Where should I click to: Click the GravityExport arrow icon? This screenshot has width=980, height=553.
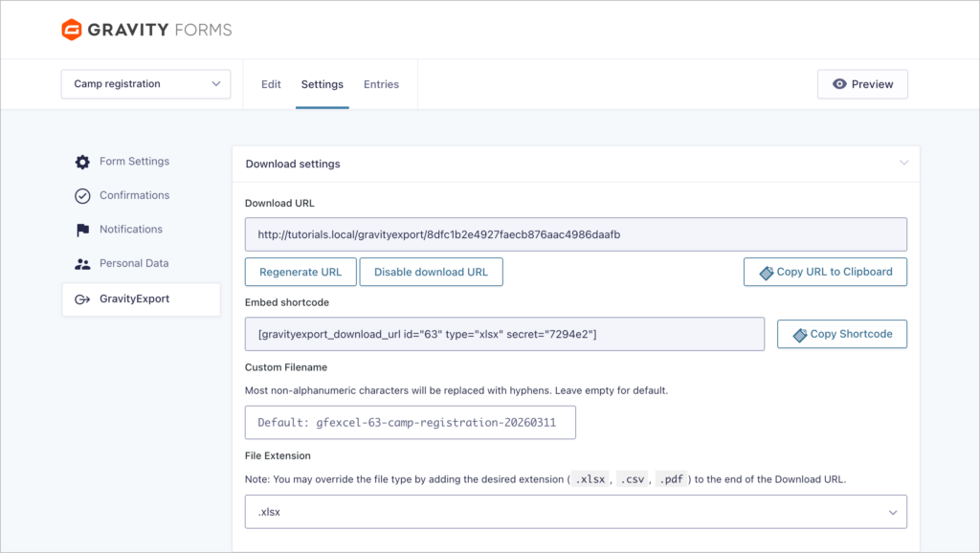[x=82, y=299]
